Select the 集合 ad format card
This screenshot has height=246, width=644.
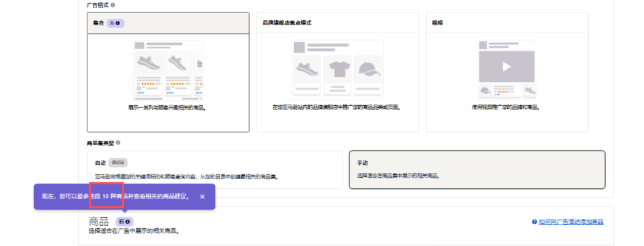click(168, 72)
